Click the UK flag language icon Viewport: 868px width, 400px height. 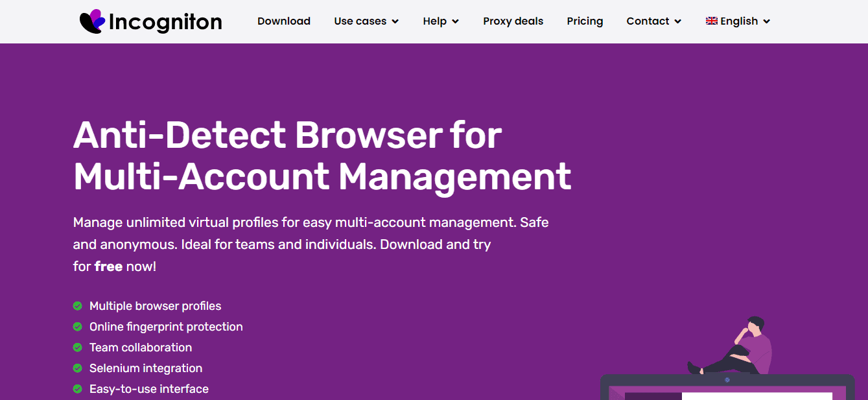click(x=711, y=21)
